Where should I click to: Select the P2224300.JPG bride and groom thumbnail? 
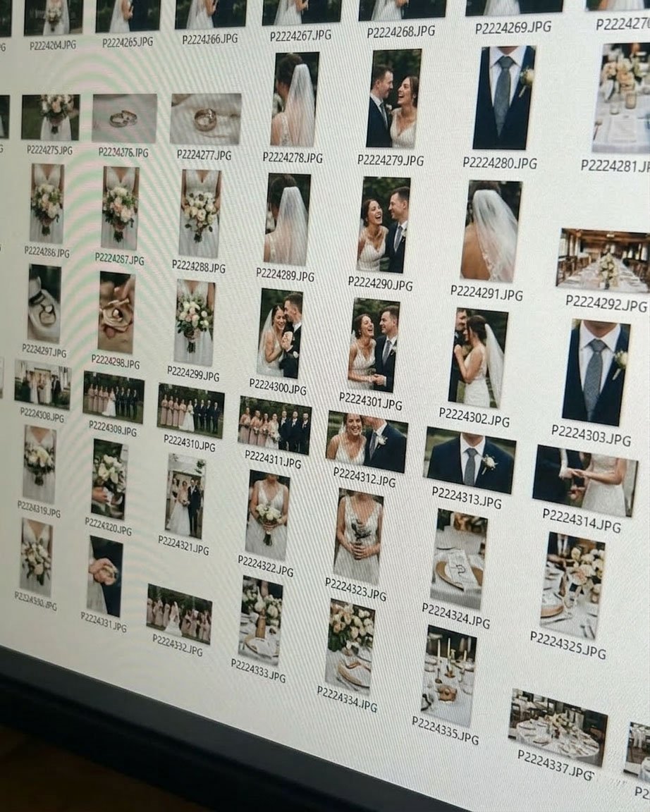click(280, 333)
